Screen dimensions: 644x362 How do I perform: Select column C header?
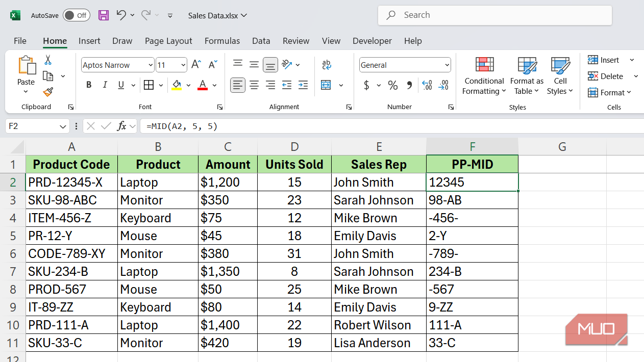click(x=228, y=147)
